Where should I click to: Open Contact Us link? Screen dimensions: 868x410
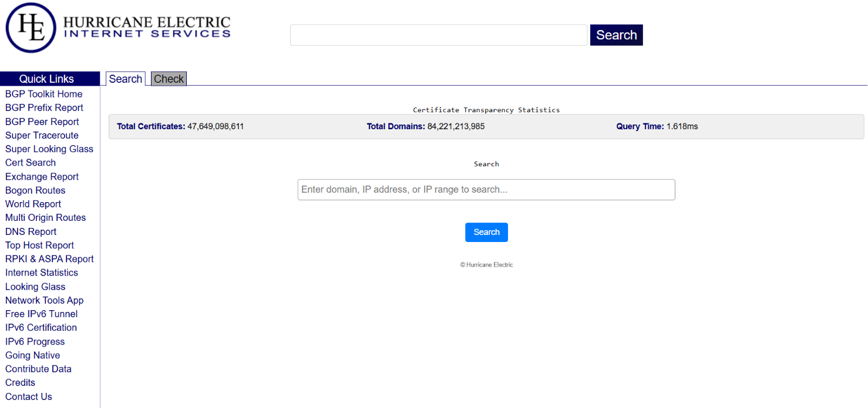point(29,396)
